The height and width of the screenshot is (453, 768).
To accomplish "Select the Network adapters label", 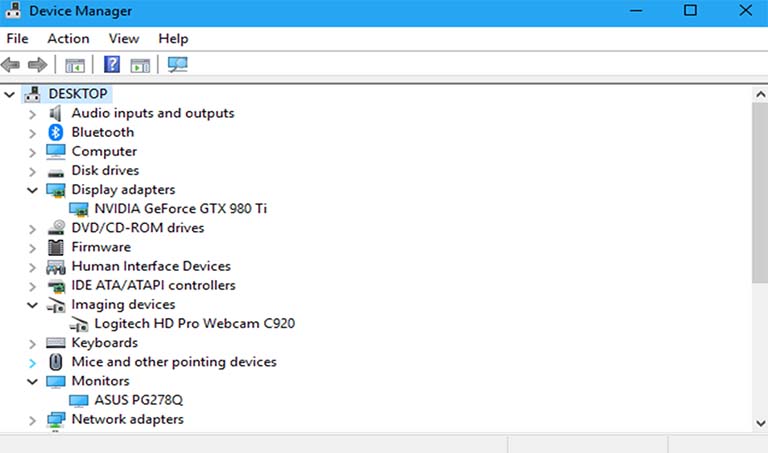I will point(127,419).
